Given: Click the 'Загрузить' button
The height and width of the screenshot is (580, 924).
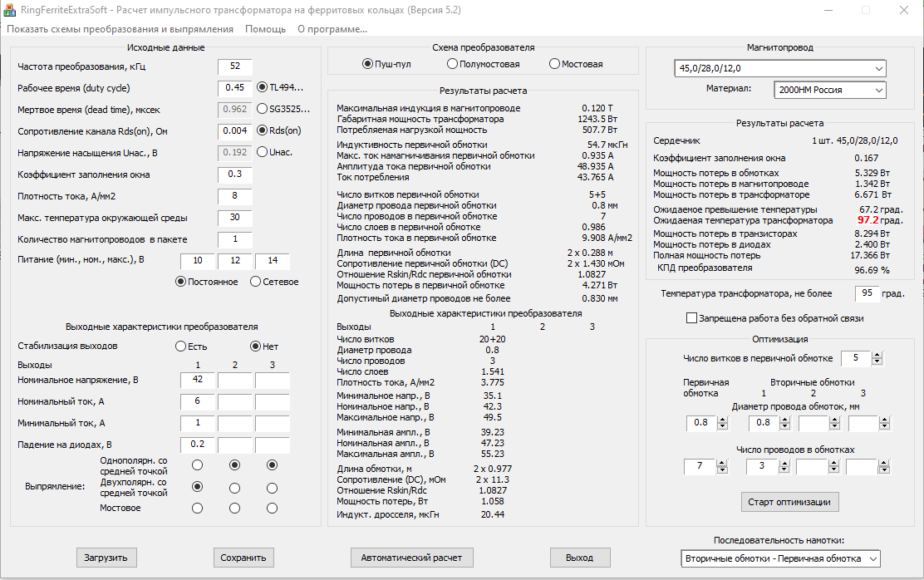Looking at the screenshot, I should click(106, 558).
